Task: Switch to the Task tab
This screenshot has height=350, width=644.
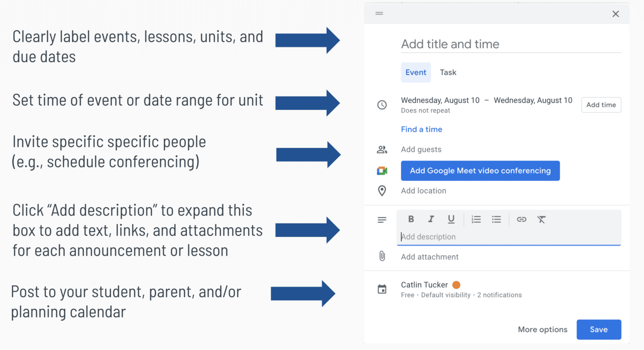Action: pyautogui.click(x=448, y=73)
